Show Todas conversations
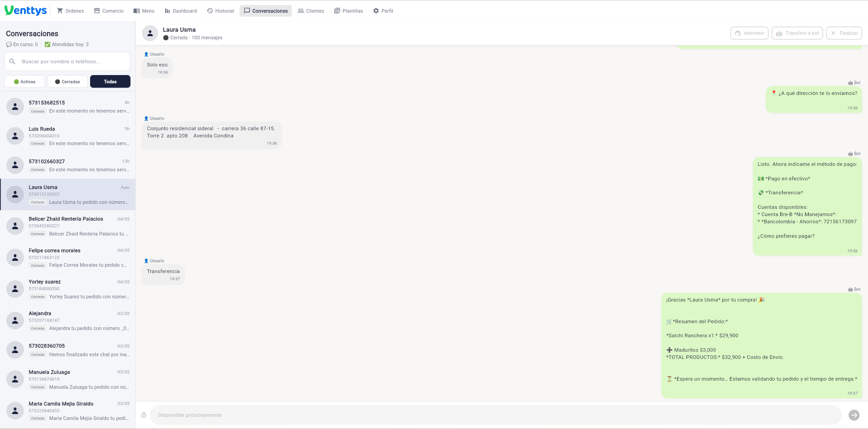The height and width of the screenshot is (429, 868). point(110,81)
